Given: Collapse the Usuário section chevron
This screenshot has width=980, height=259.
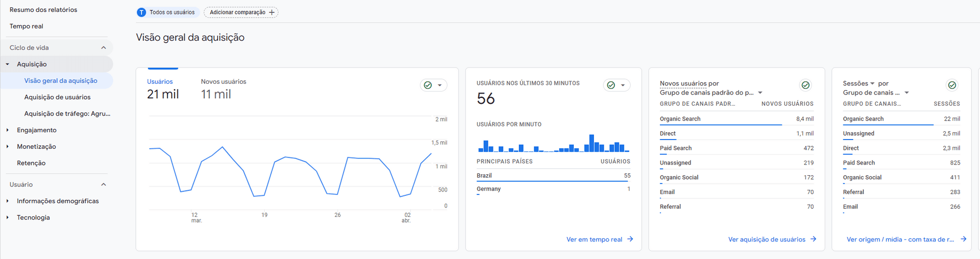Looking at the screenshot, I should click(x=103, y=185).
